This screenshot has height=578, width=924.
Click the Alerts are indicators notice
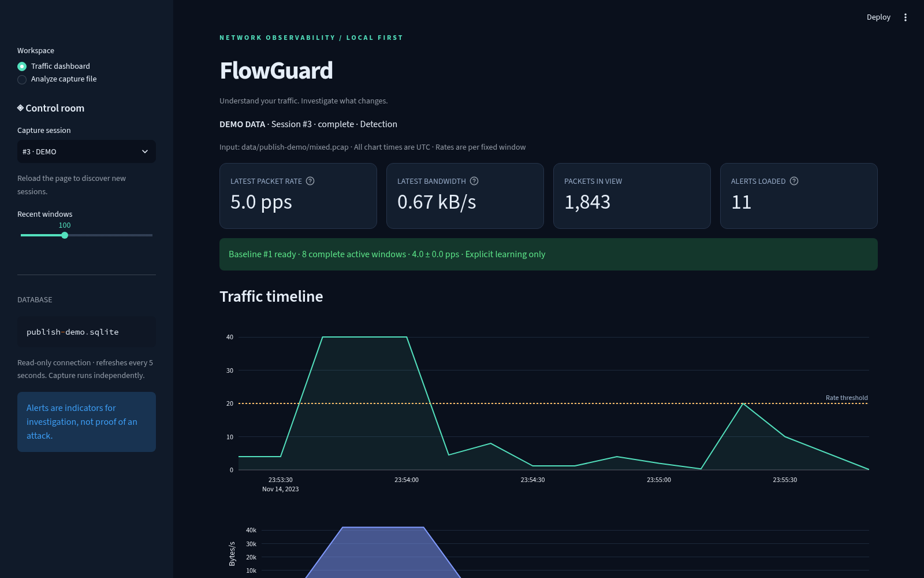87,422
